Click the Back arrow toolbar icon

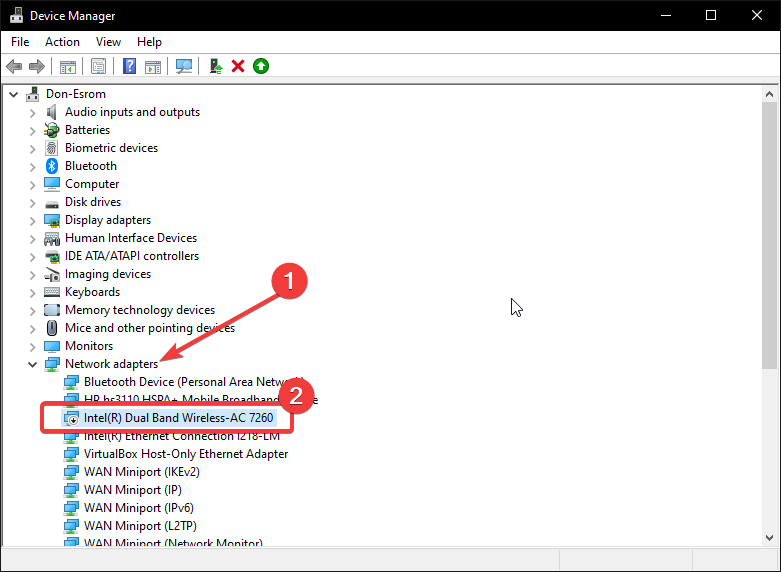click(14, 66)
